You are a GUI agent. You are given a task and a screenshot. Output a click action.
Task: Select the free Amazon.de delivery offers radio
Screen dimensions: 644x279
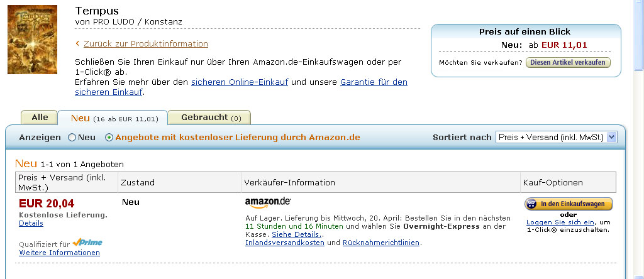click(x=109, y=137)
